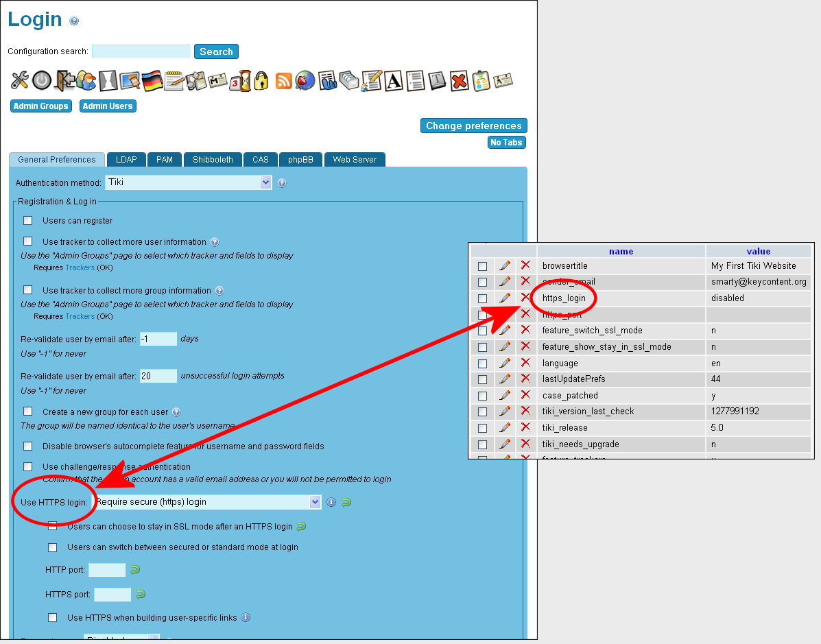Sort table by the 'name' column header
This screenshot has width=821, height=644.
coord(621,251)
